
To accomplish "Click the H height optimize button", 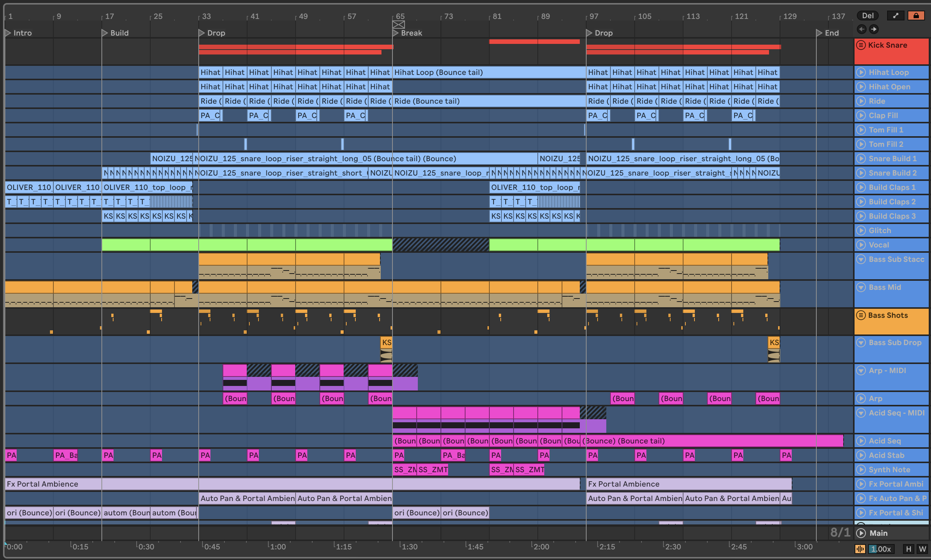I will [x=908, y=549].
